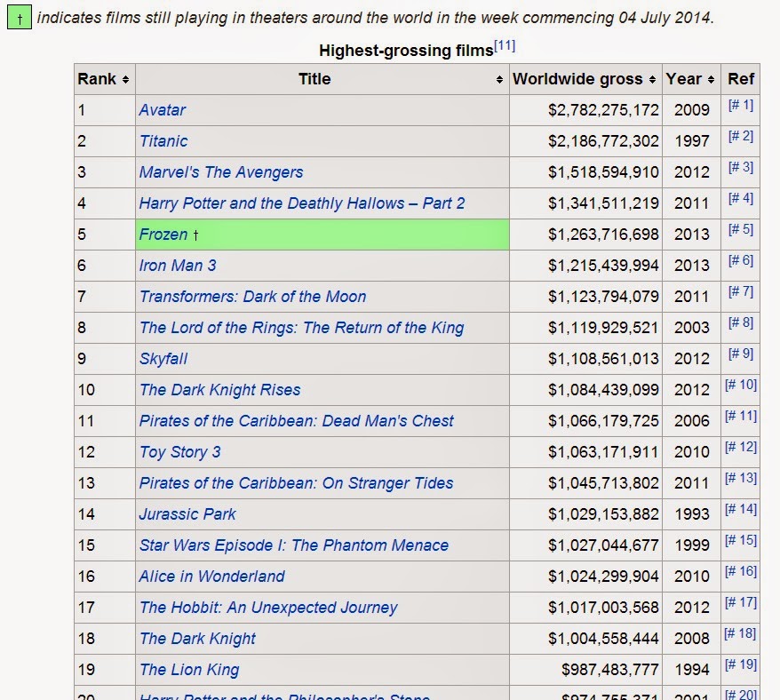Sort by Worldwide gross column arrows
Screen dimensions: 780x700
point(652,79)
